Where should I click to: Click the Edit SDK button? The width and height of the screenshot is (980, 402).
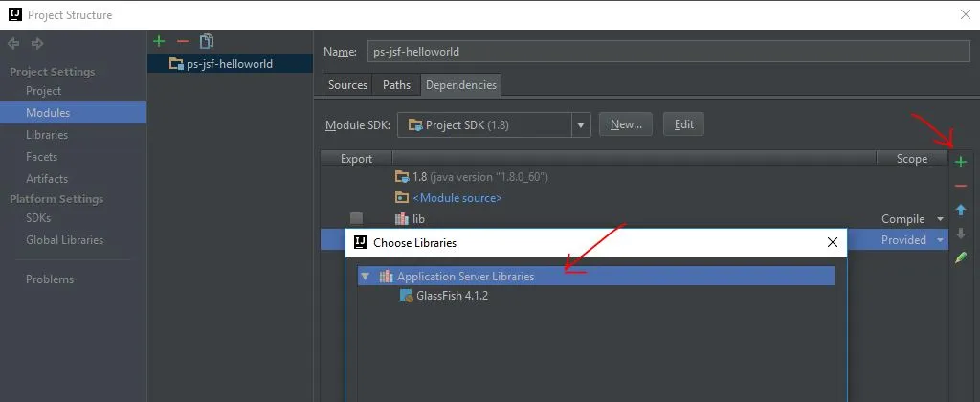[683, 124]
